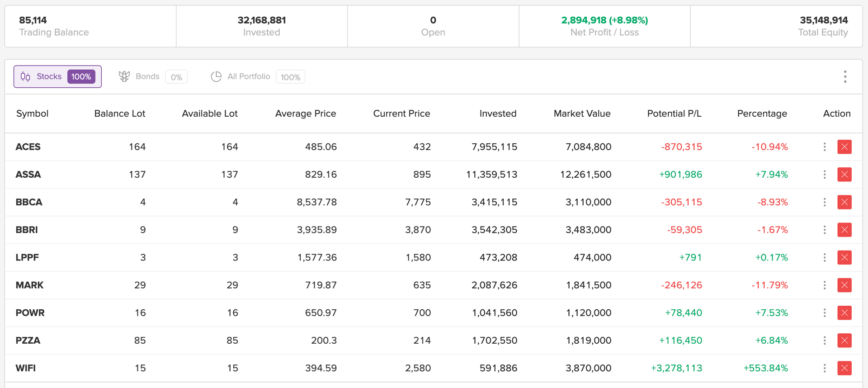868x388 pixels.
Task: Click the red close button for PZZA
Action: coord(844,341)
